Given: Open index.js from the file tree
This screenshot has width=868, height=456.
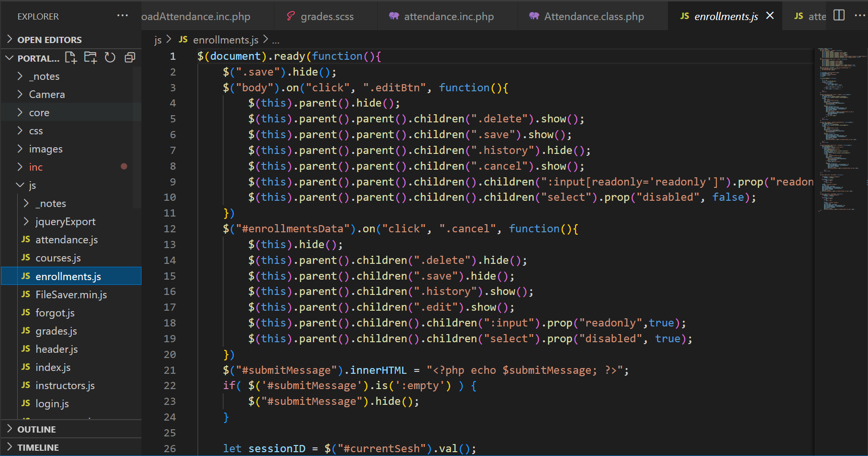Looking at the screenshot, I should pos(72,367).
